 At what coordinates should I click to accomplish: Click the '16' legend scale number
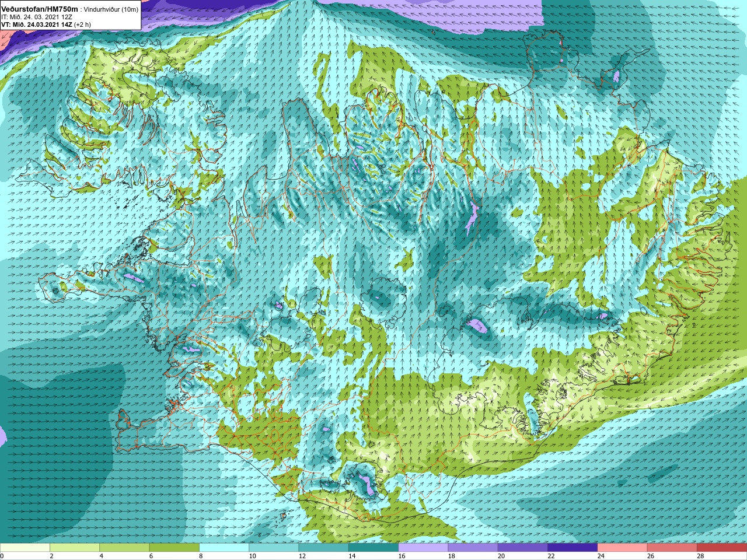(402, 556)
